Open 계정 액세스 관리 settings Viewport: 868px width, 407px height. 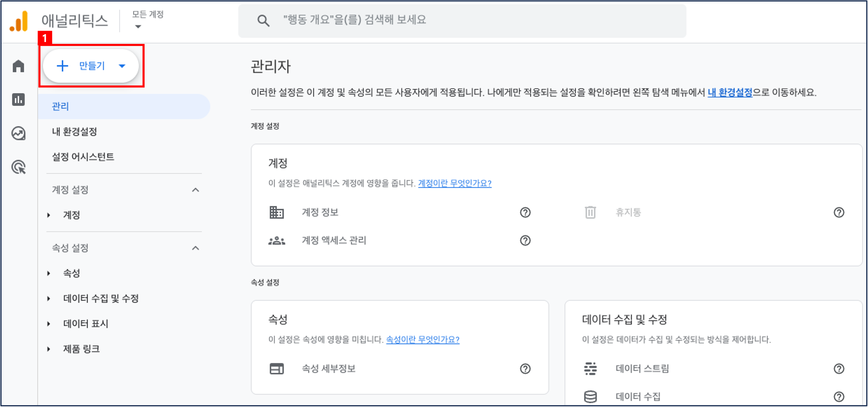click(334, 240)
